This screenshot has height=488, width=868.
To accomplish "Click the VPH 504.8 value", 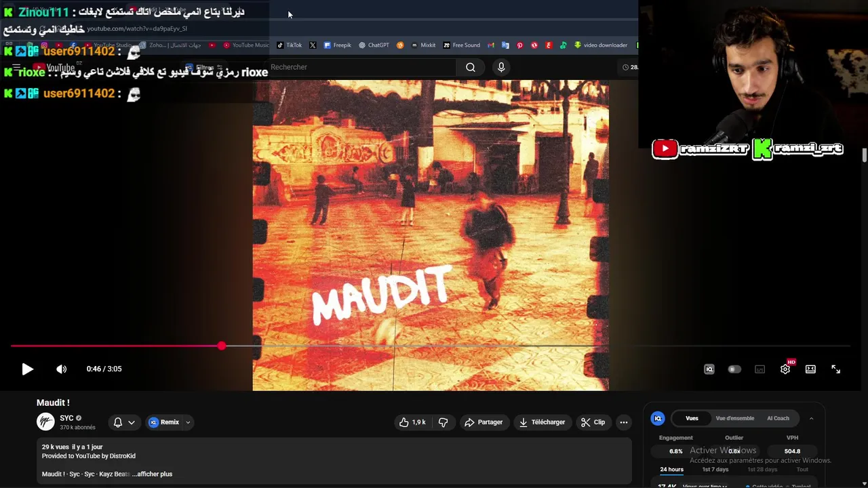I will pyautogui.click(x=792, y=451).
